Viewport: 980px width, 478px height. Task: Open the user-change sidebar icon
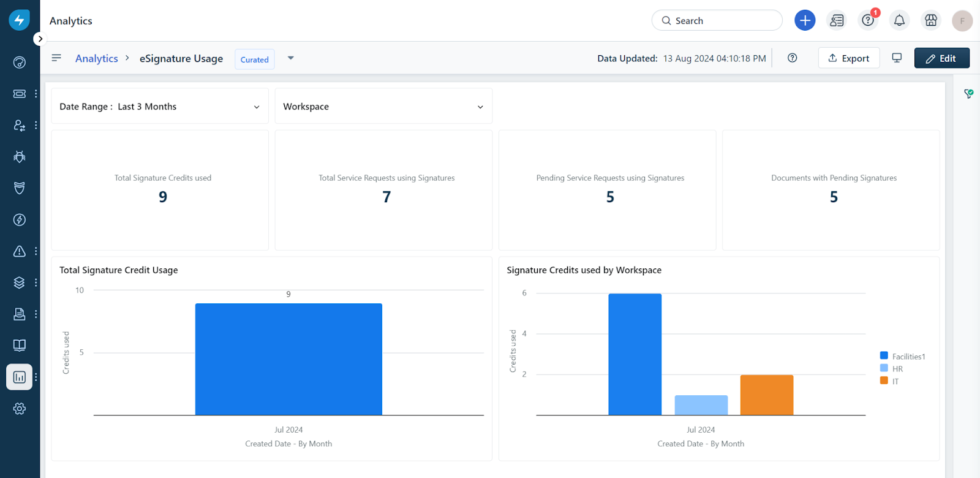click(x=20, y=125)
